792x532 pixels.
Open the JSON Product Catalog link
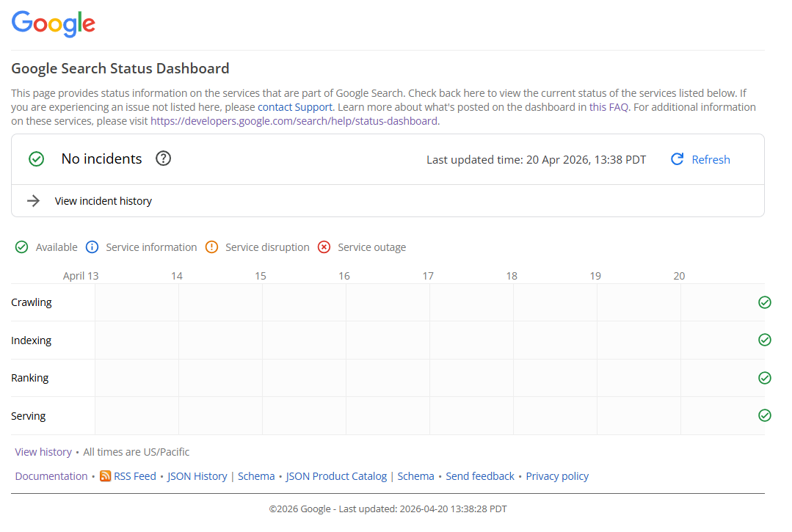coord(336,476)
